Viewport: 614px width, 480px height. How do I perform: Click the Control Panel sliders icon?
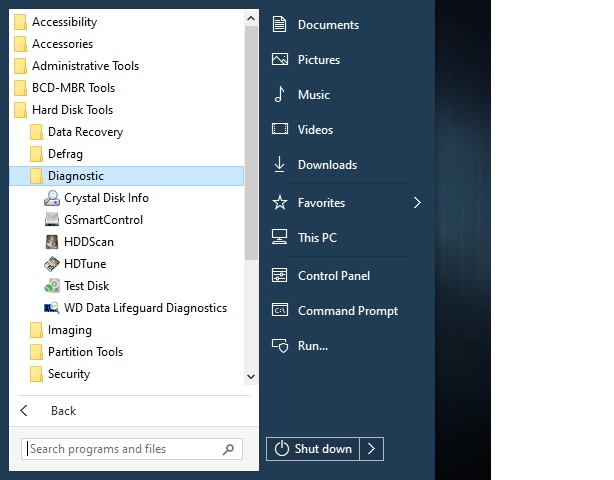coord(280,276)
